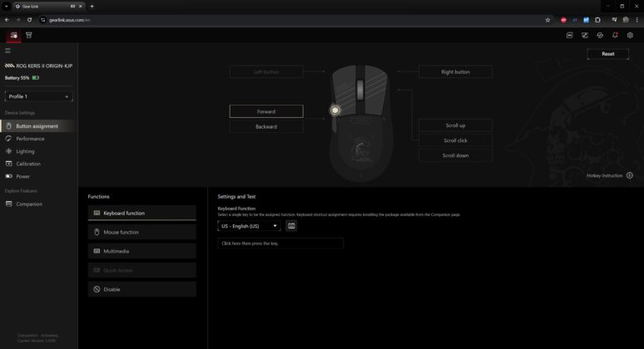This screenshot has width=644, height=349.
Task: Select the Right button assignment
Action: click(x=455, y=71)
